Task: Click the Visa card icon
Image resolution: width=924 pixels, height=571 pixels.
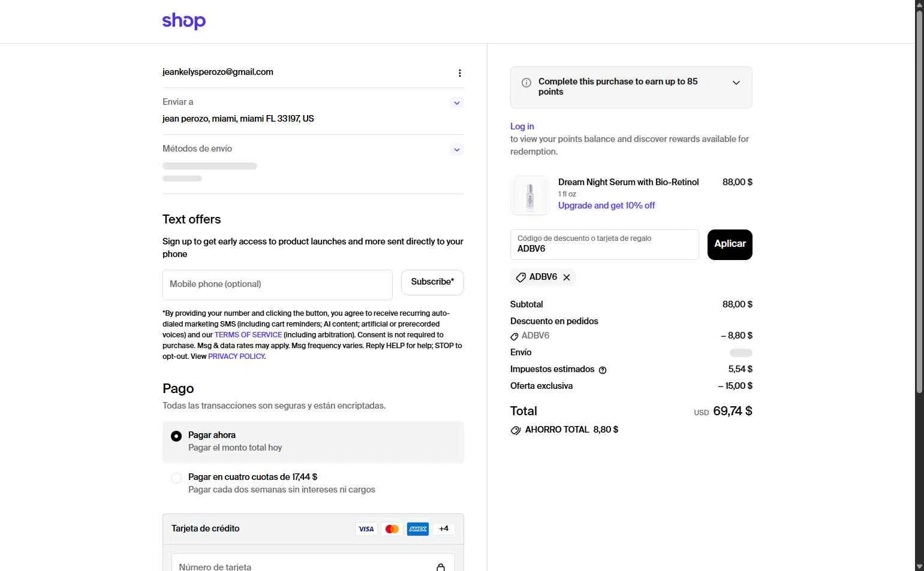Action: [366, 529]
